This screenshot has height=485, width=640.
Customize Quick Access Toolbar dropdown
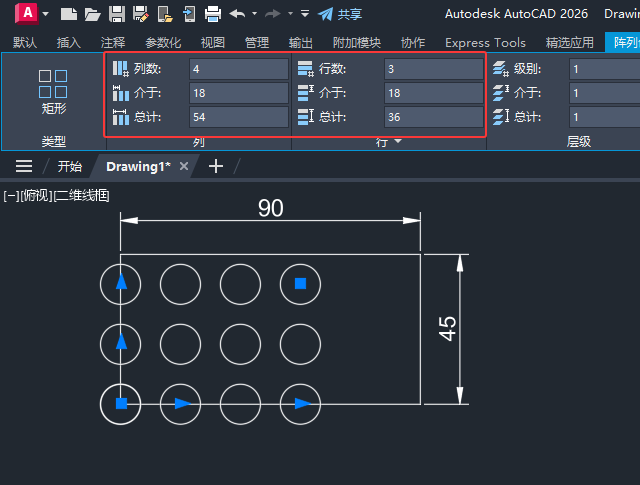(x=305, y=13)
